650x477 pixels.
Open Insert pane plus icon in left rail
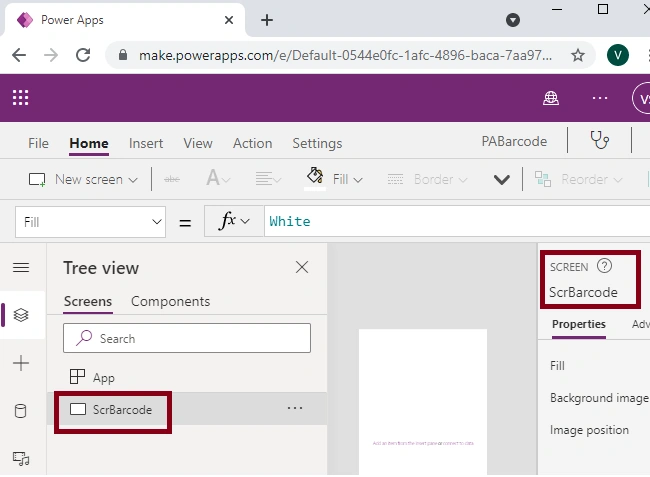coord(21,363)
